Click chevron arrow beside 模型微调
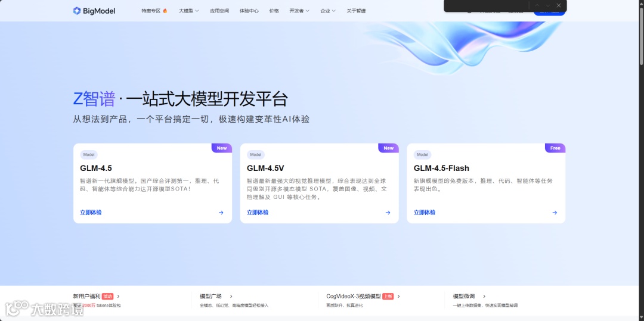Viewport: 644px width, 321px height. tap(484, 297)
